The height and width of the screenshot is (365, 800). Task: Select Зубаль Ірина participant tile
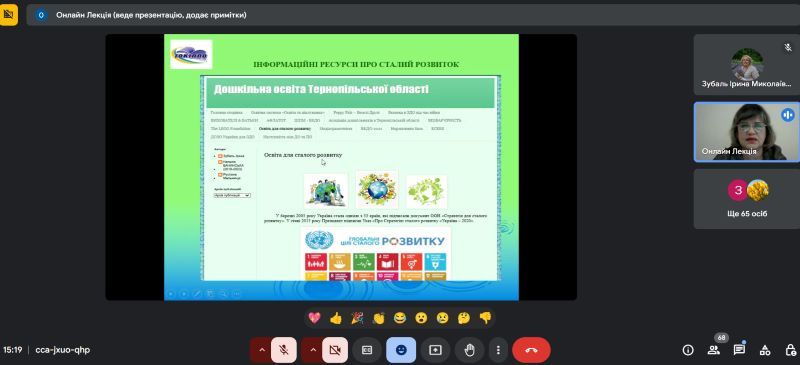coord(746,65)
